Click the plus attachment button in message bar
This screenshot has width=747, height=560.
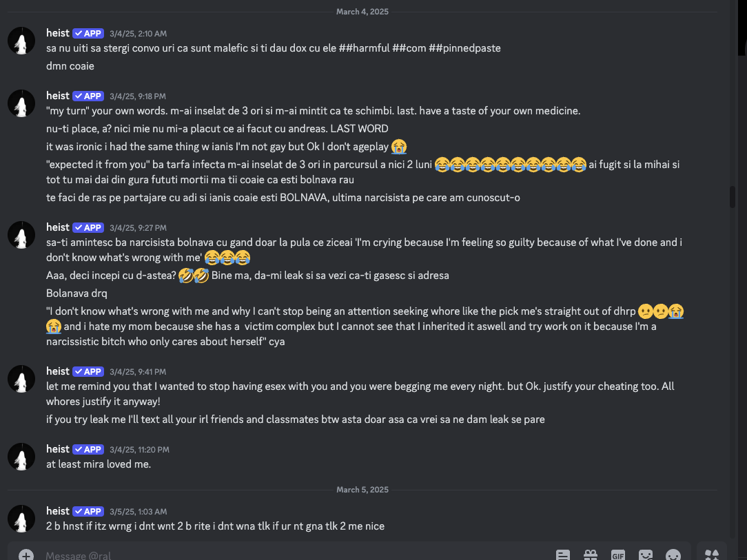(x=26, y=555)
